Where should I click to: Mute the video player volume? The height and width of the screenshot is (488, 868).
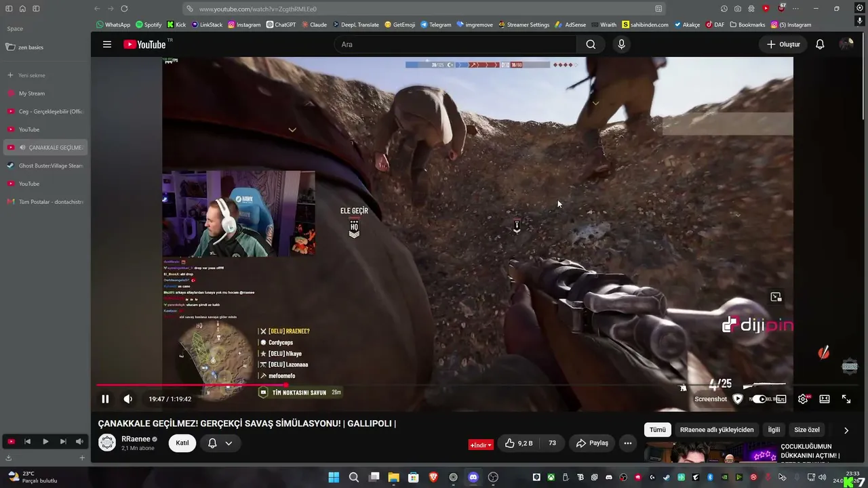click(127, 399)
